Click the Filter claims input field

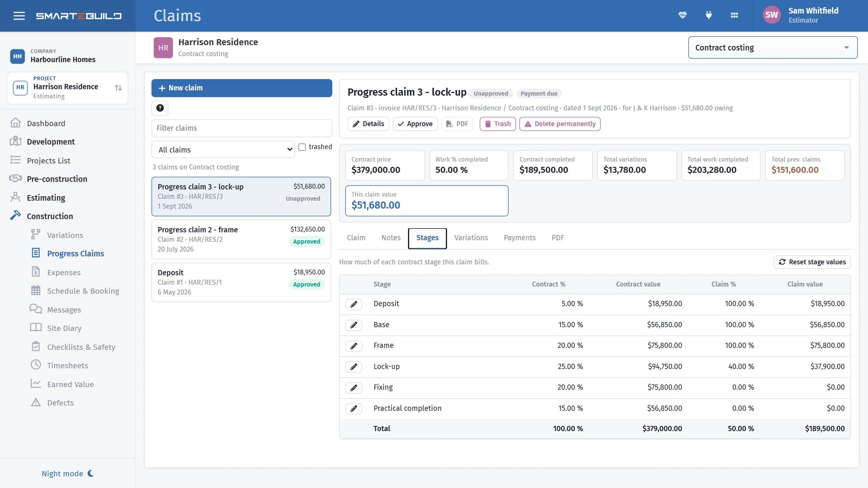point(241,128)
